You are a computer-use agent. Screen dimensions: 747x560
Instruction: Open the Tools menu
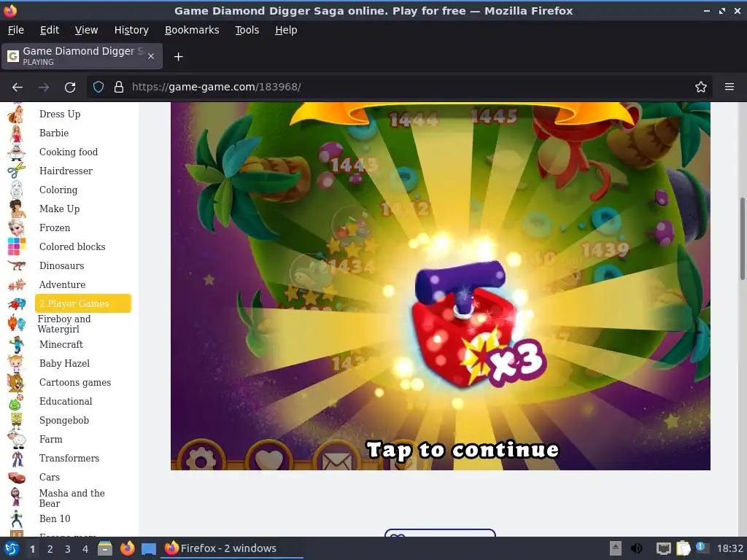coord(247,30)
